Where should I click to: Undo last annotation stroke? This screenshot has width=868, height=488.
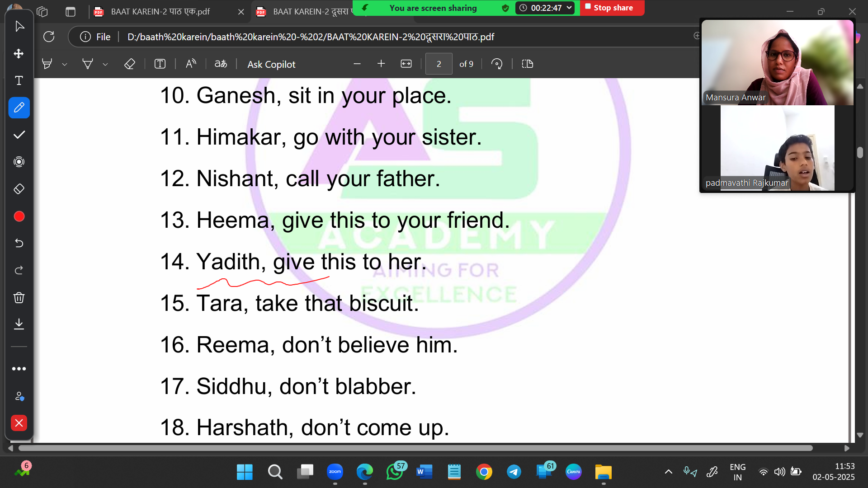(x=19, y=244)
